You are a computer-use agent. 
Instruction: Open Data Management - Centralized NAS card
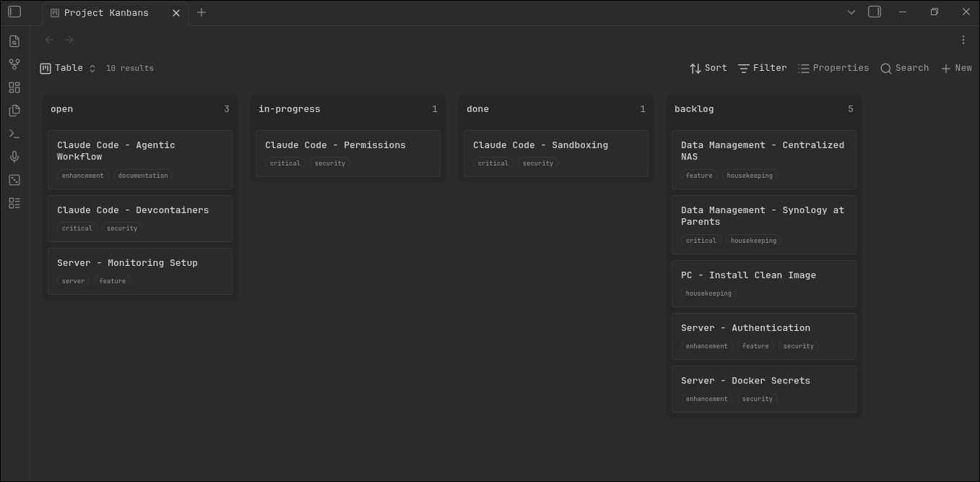[764, 160]
